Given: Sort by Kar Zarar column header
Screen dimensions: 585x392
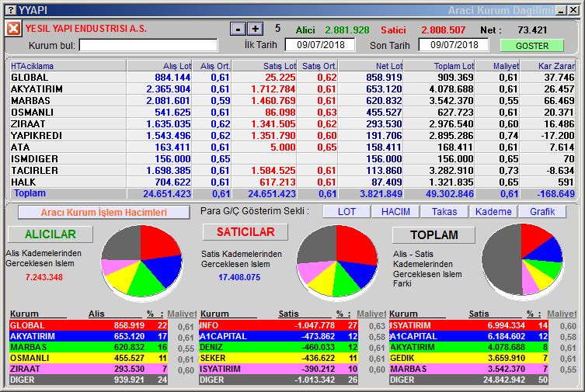Looking at the screenshot, I should (548, 66).
